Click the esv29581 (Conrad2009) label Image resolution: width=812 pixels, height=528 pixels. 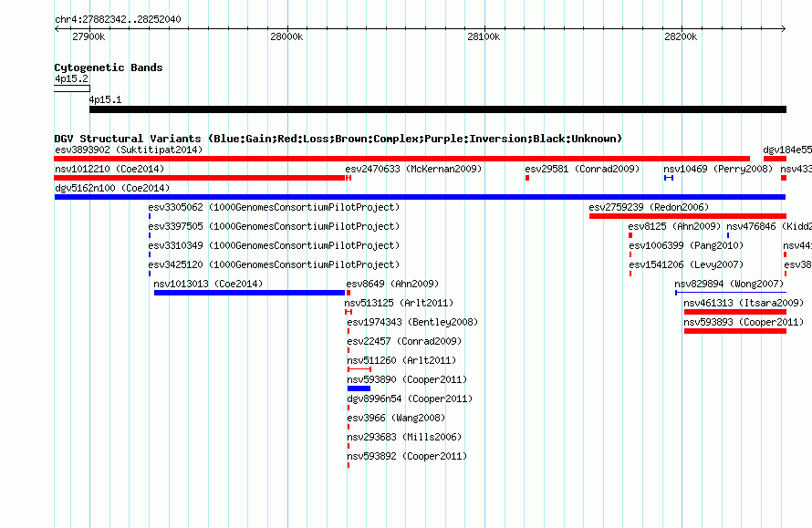pos(583,169)
